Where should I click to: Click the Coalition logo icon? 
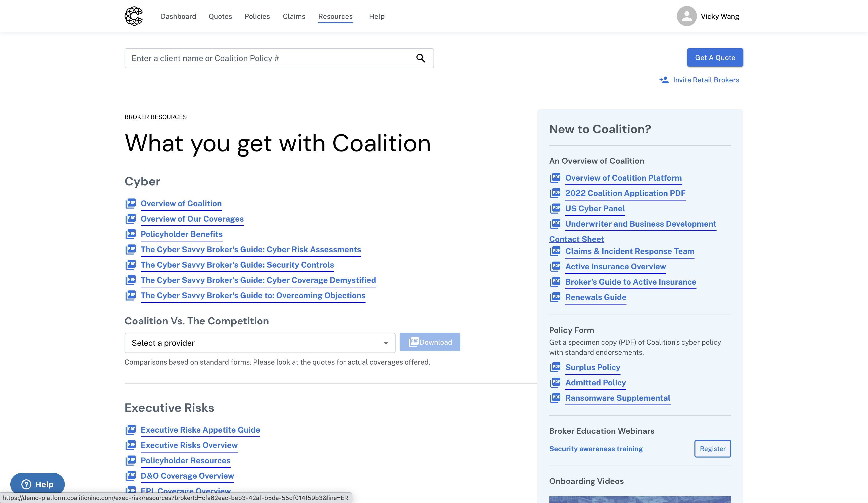134,16
